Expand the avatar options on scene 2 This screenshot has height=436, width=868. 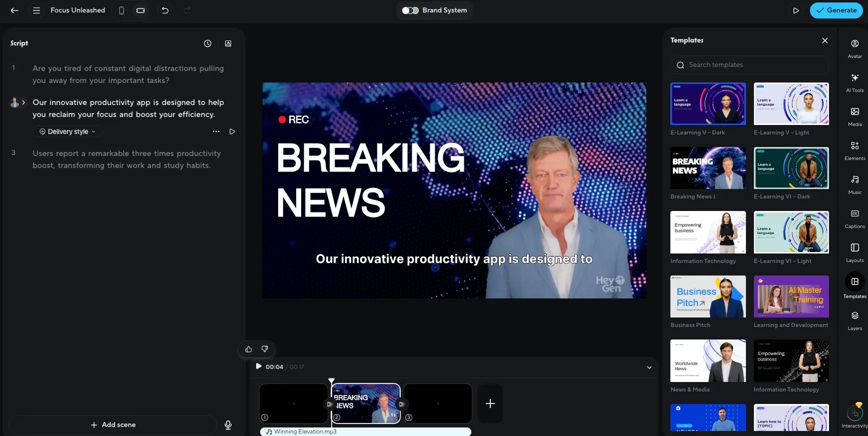coord(24,102)
